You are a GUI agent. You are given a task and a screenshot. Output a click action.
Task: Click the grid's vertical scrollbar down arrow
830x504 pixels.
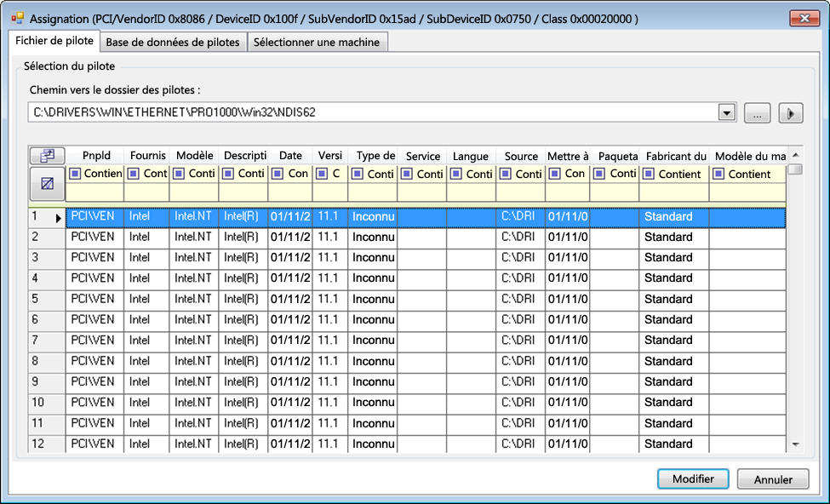click(x=795, y=444)
